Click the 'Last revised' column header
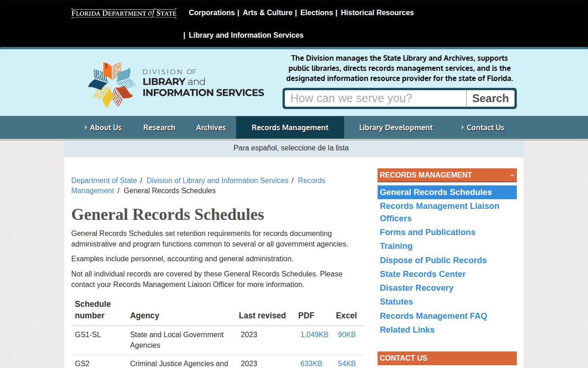Screen dimensions: 588x368 [x=262, y=316]
